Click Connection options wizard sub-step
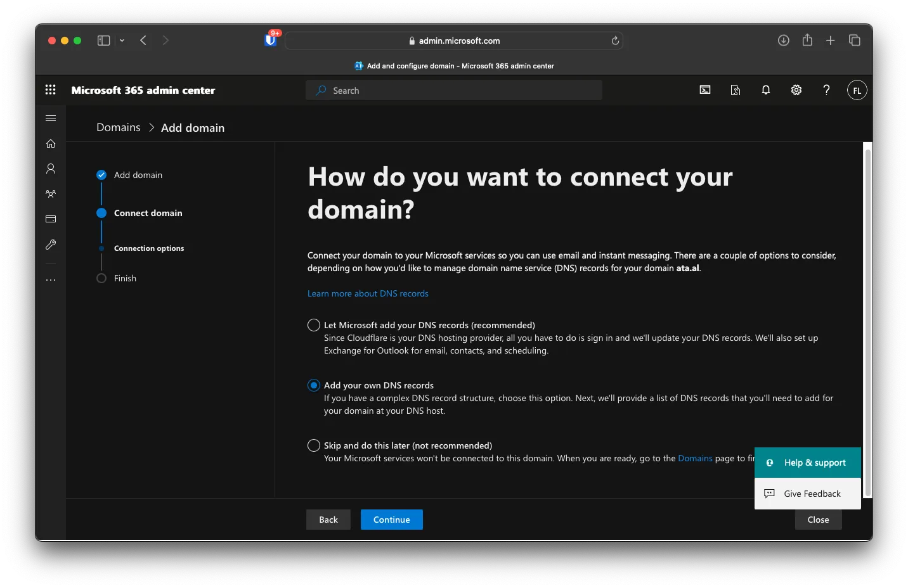Viewport: 908px width, 588px height. tap(149, 248)
